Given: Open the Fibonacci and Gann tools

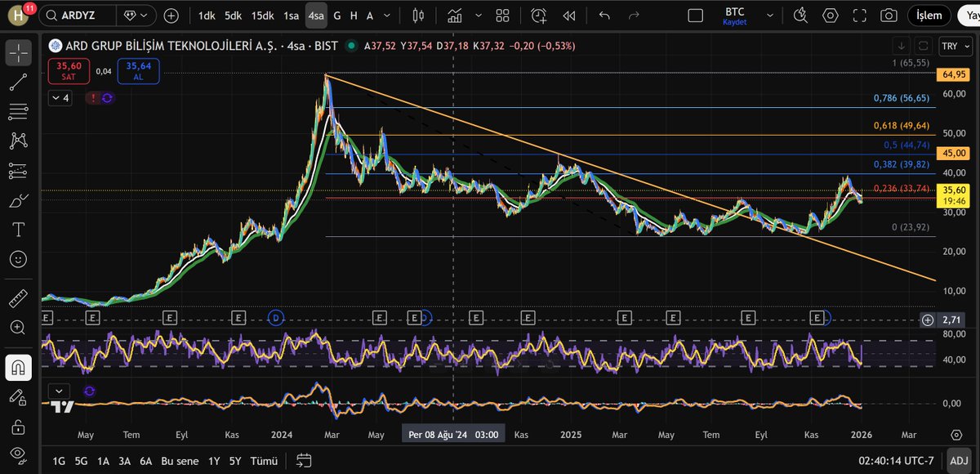Looking at the screenshot, I should (x=18, y=111).
